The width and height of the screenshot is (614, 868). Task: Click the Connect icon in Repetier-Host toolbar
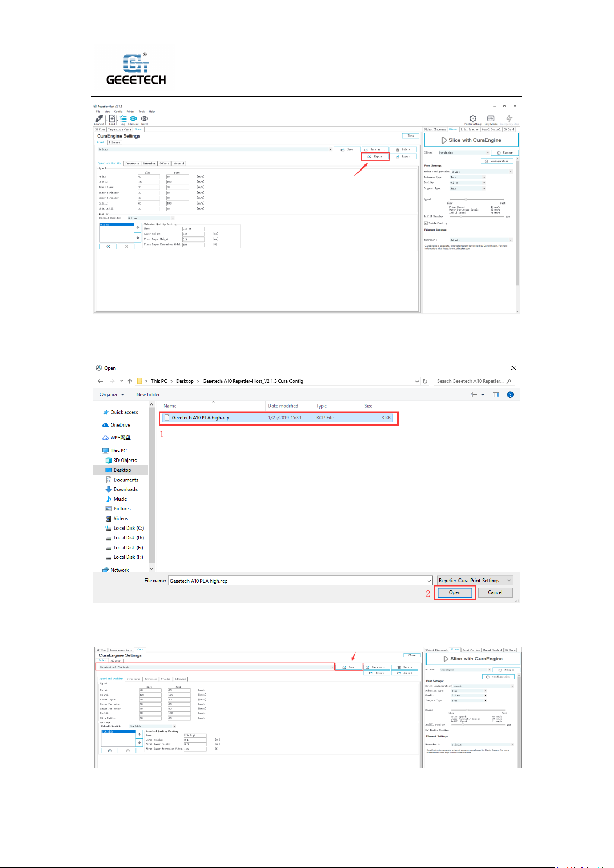99,119
